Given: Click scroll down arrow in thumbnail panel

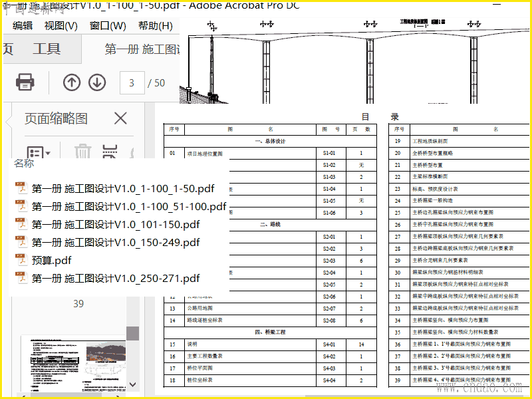Looking at the screenshot, I should pos(132,384).
